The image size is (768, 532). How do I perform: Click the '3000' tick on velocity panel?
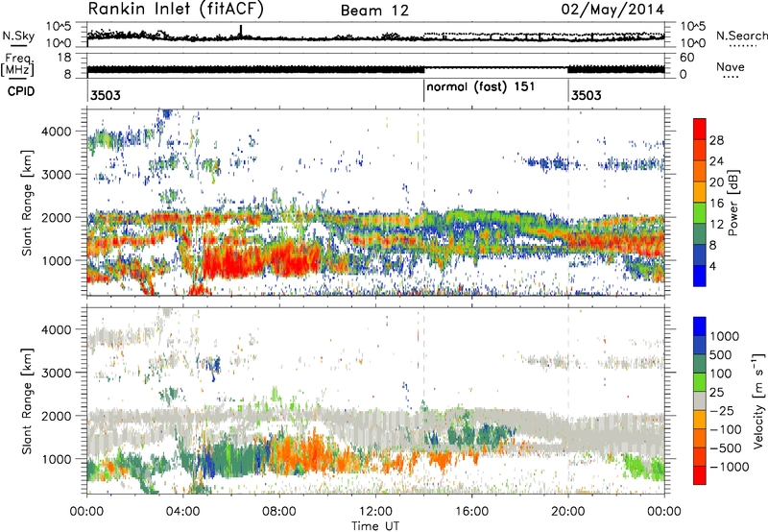click(x=57, y=373)
